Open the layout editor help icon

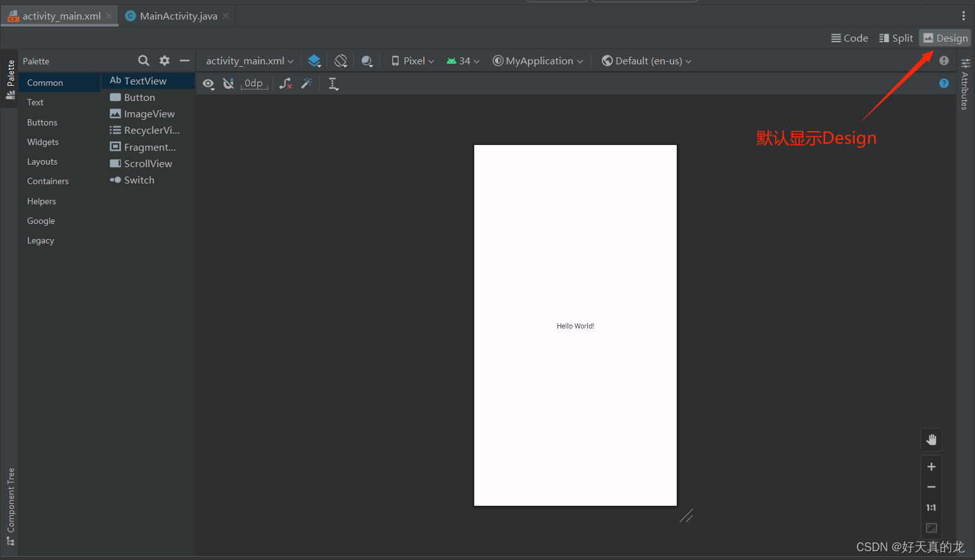click(x=943, y=83)
